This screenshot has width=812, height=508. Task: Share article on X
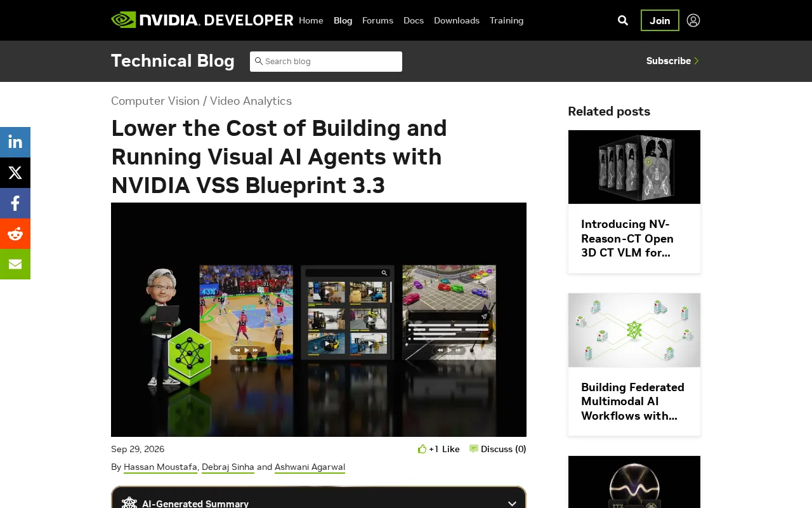(15, 173)
